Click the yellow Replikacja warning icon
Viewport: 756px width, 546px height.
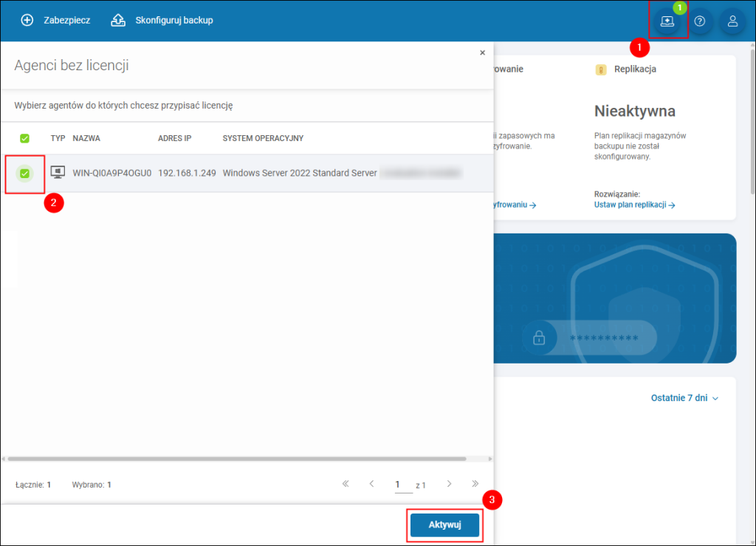601,69
